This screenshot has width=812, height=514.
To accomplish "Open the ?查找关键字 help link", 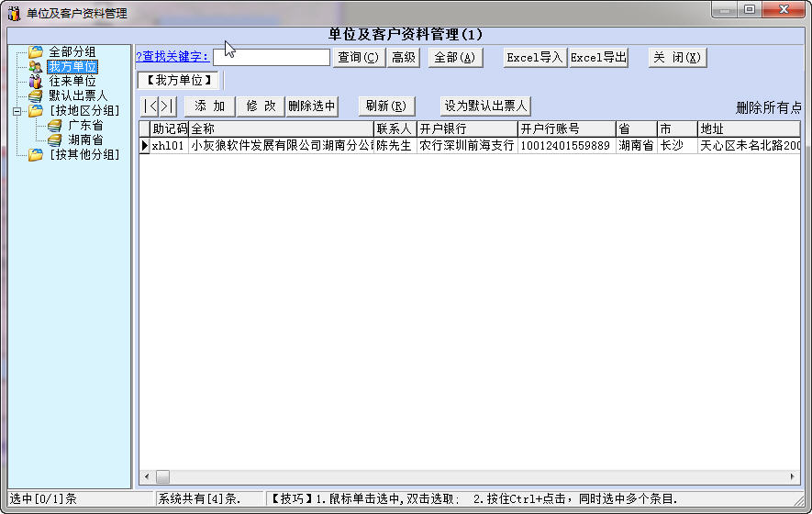I will click(172, 58).
